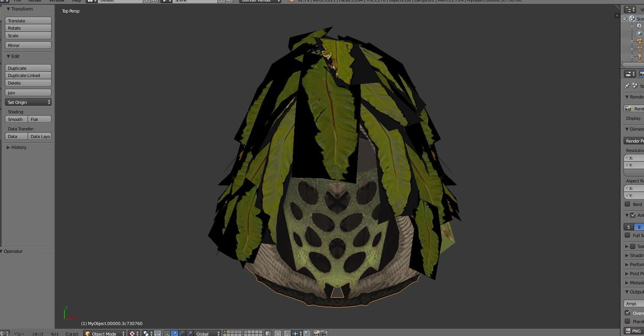Open the 3D view editor type selector

tap(5, 333)
